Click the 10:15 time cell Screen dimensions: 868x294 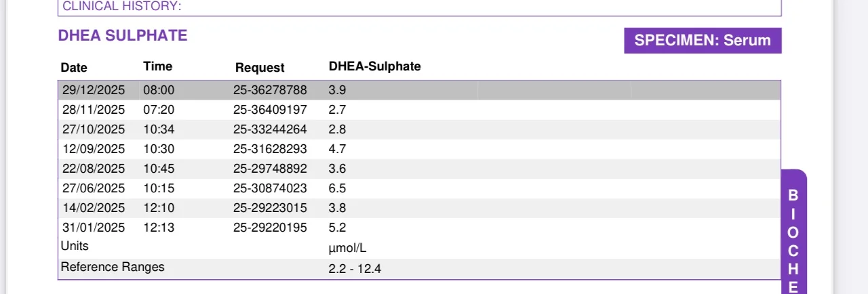coord(159,188)
